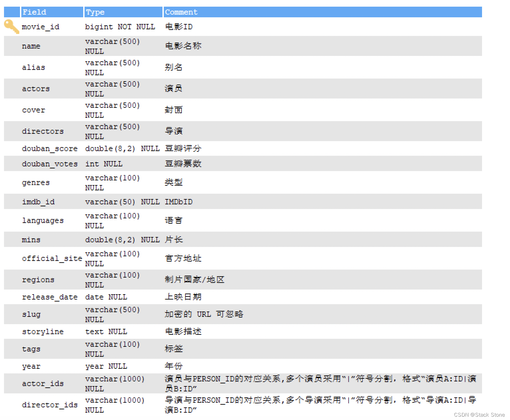Select the Comment column header
The height and width of the screenshot is (420, 510).
pos(323,12)
